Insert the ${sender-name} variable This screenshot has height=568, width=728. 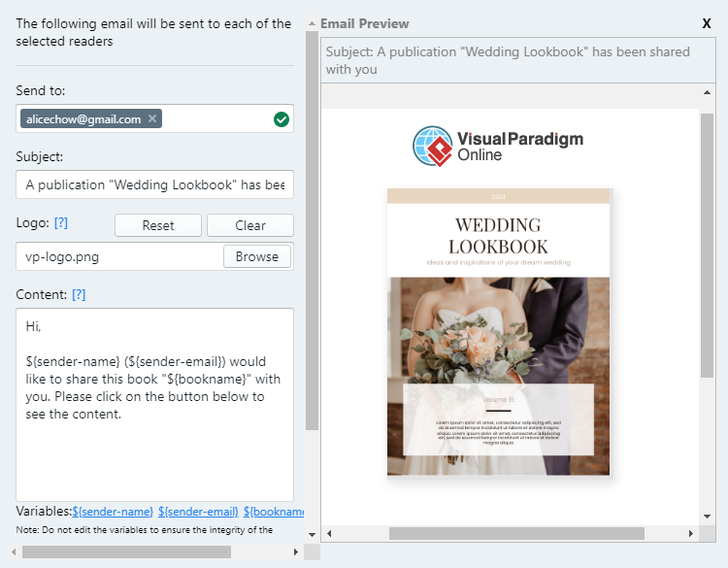[113, 512]
